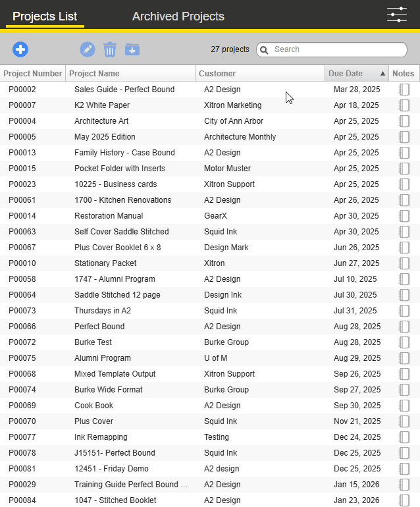Select 1047 - Stitched Booklet project
This screenshot has height=507, width=420.
coord(115,500)
